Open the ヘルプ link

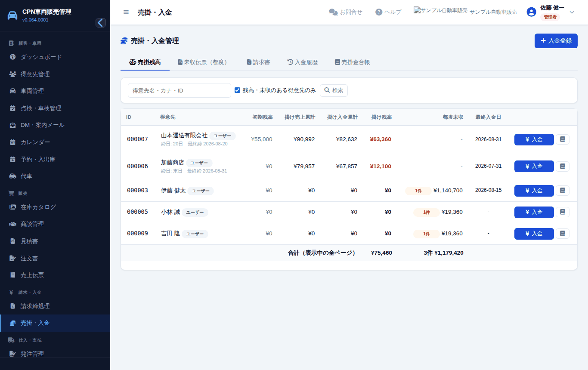point(388,12)
